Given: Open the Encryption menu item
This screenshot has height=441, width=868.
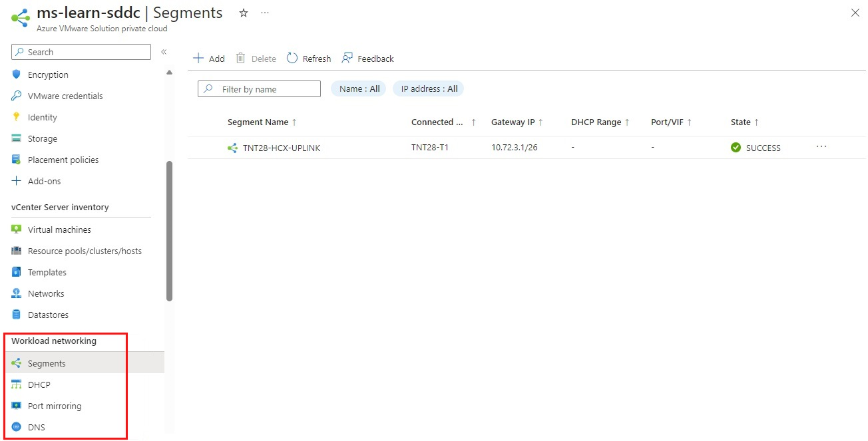Looking at the screenshot, I should (x=48, y=74).
